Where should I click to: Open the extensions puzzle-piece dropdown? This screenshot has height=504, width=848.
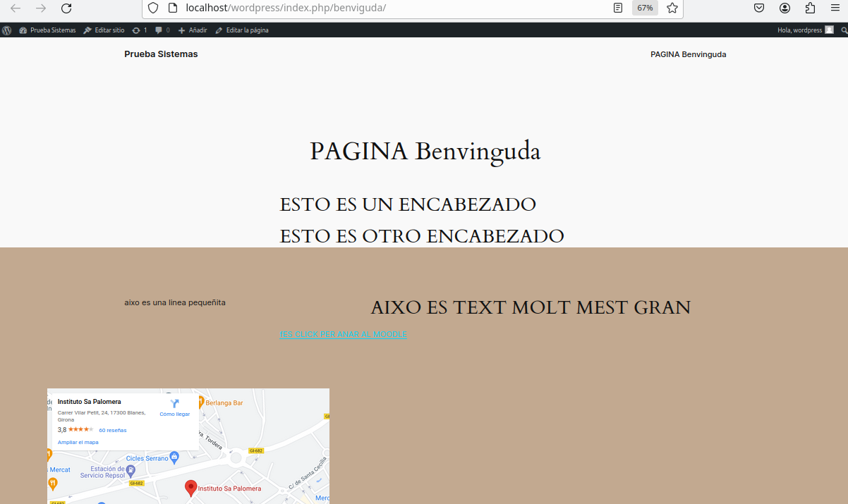[x=810, y=9]
